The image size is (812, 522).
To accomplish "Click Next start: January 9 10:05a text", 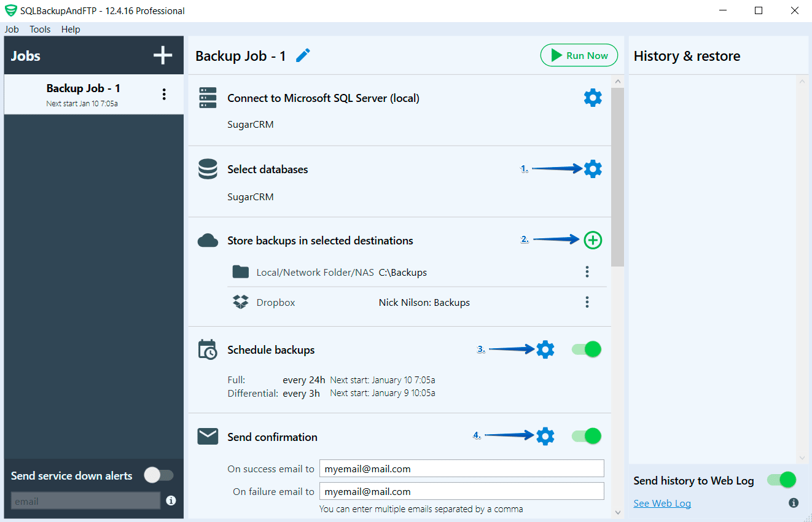I will tap(383, 393).
